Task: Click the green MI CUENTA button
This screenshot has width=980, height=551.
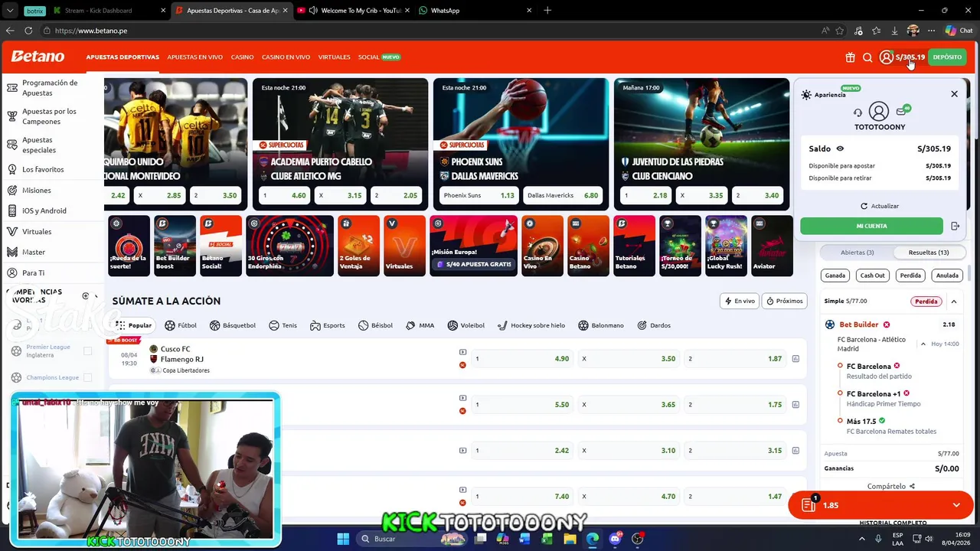Action: 871,226
